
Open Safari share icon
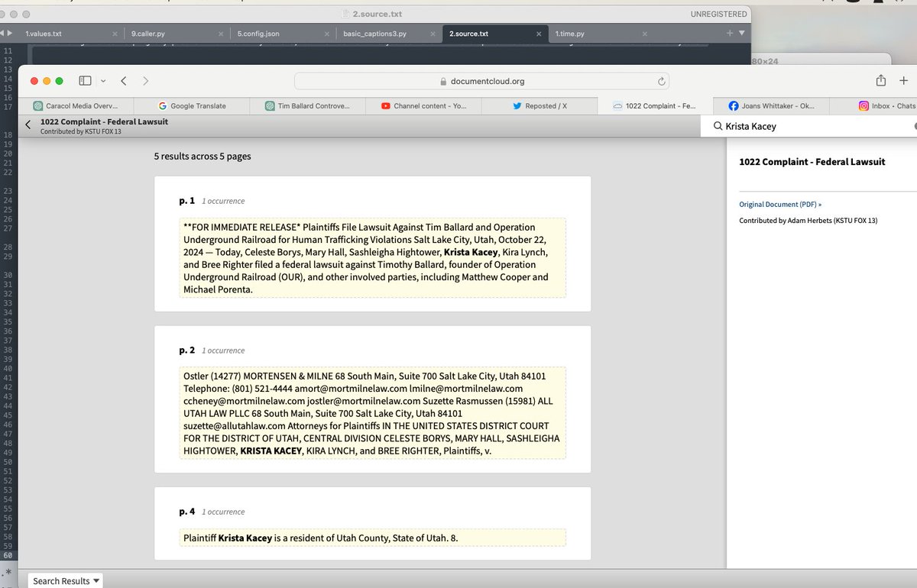881,80
